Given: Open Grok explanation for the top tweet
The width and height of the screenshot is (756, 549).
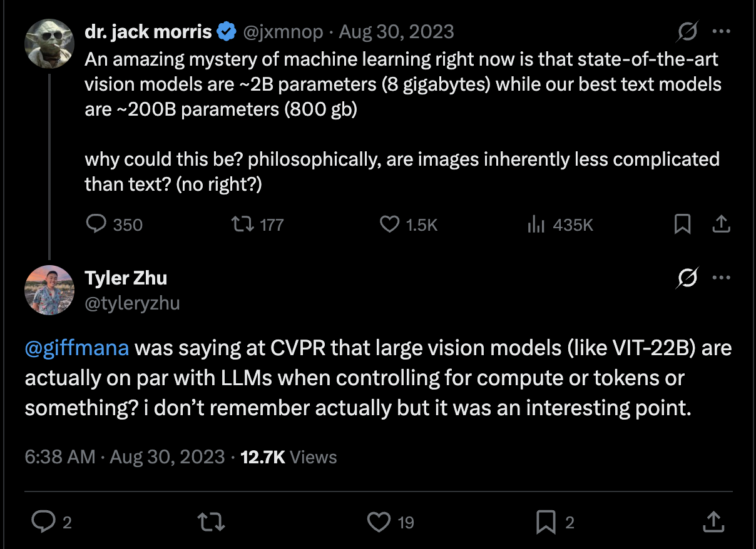Looking at the screenshot, I should [x=687, y=30].
